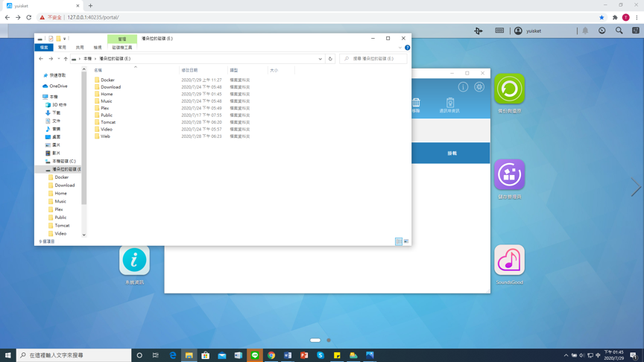Open the View ribbon tab in Explorer
Image resolution: width=644 pixels, height=362 pixels.
(x=98, y=48)
